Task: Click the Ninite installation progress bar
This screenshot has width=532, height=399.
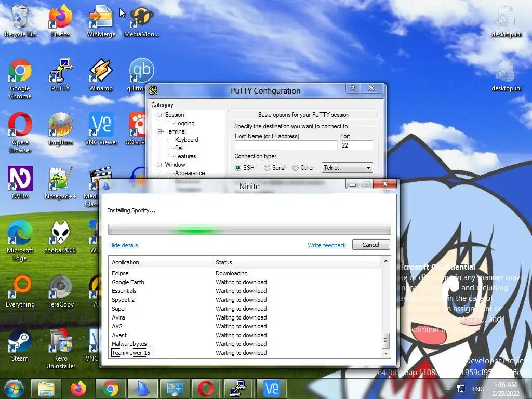Action: pos(249,229)
